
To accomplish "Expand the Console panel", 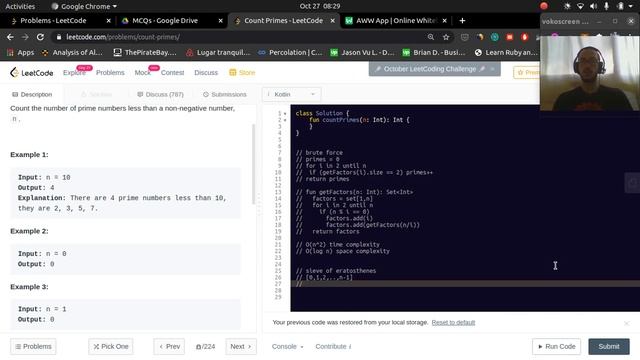I will (x=288, y=347).
